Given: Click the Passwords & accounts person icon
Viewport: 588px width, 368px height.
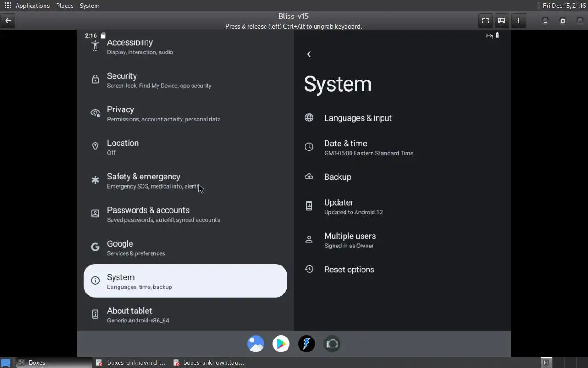Looking at the screenshot, I should click(x=95, y=213).
